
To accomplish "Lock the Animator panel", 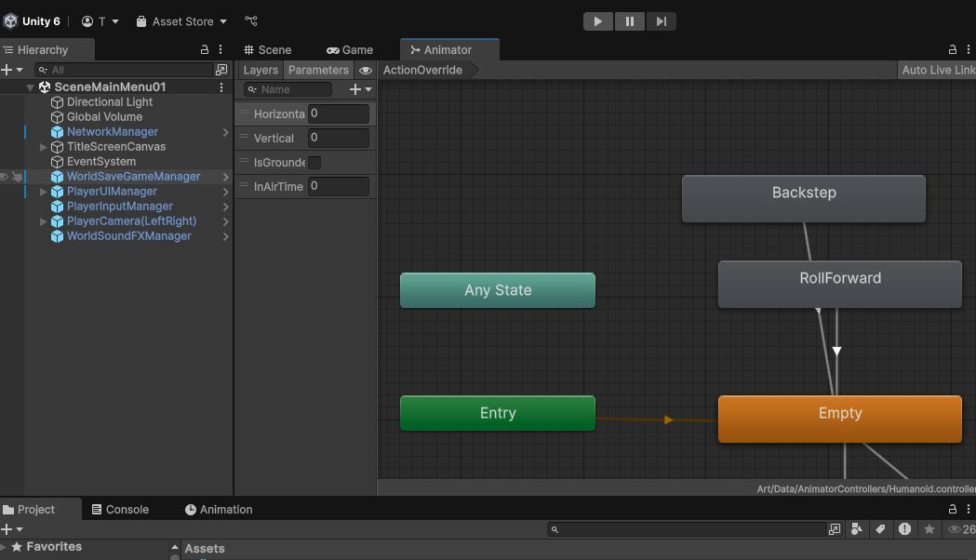I will (x=953, y=49).
